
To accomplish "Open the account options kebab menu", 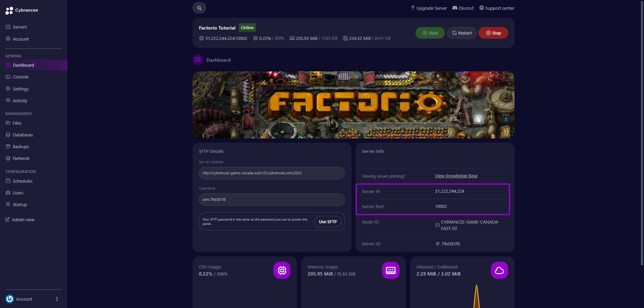I will (x=57, y=299).
